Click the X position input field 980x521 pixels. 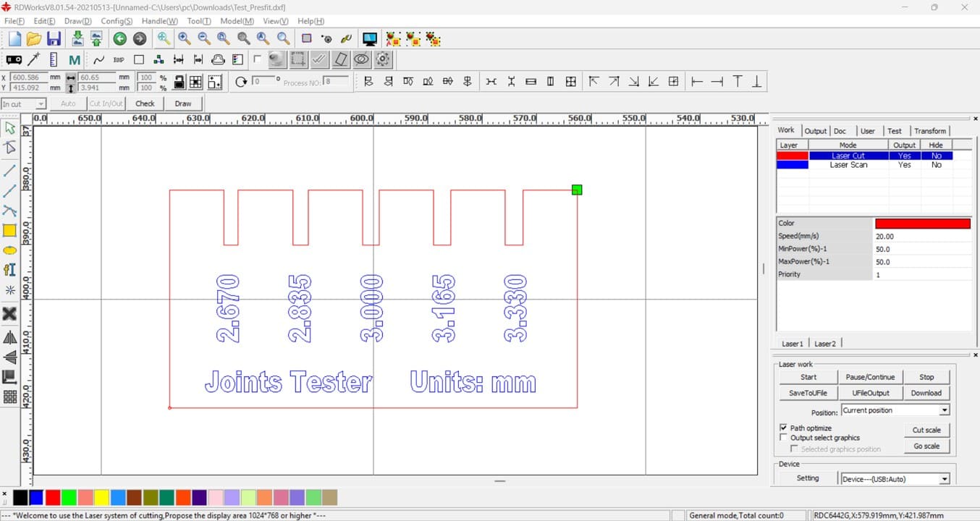[28, 77]
